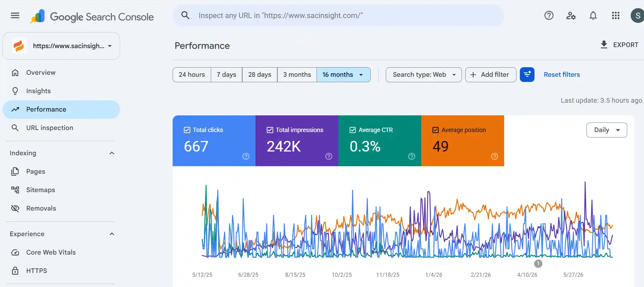Uncheck the Average CTR checkbox
644x287 pixels.
coord(353,130)
